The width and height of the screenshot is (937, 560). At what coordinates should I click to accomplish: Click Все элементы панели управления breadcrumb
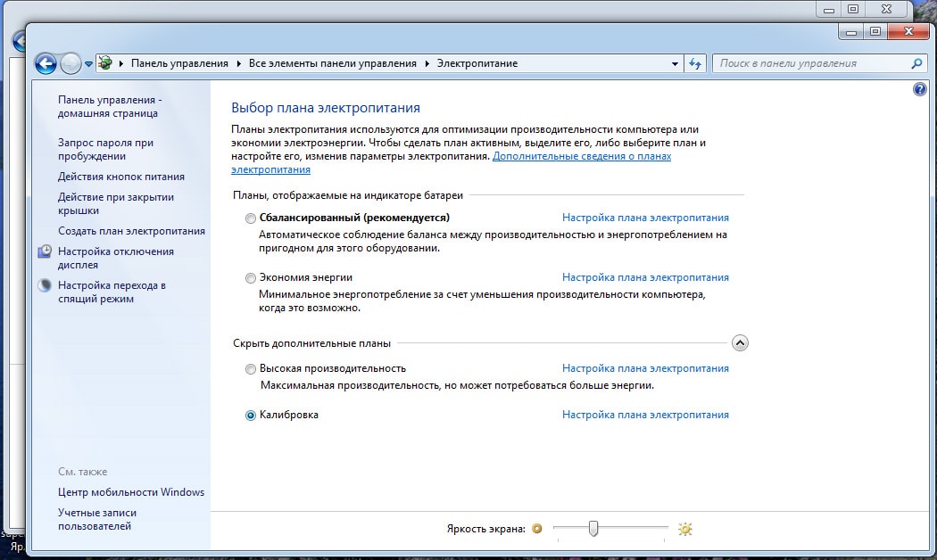pyautogui.click(x=333, y=63)
